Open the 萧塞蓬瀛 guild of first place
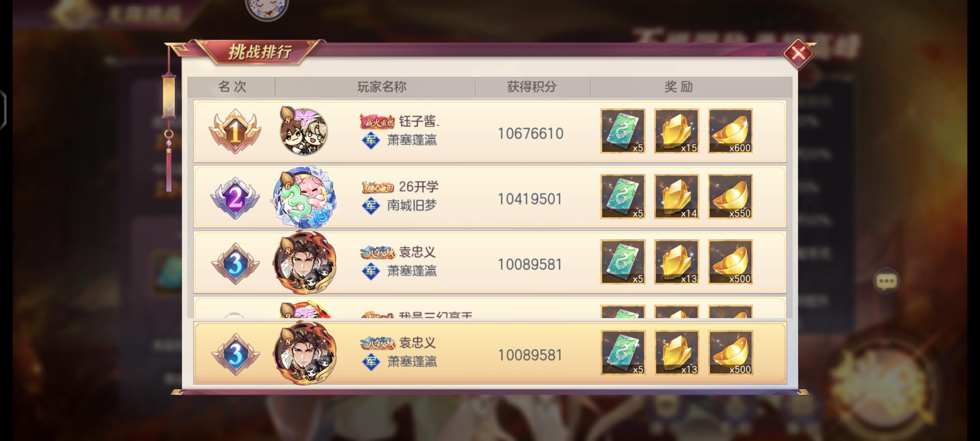Viewport: 980px width, 441px height. pyautogui.click(x=412, y=140)
